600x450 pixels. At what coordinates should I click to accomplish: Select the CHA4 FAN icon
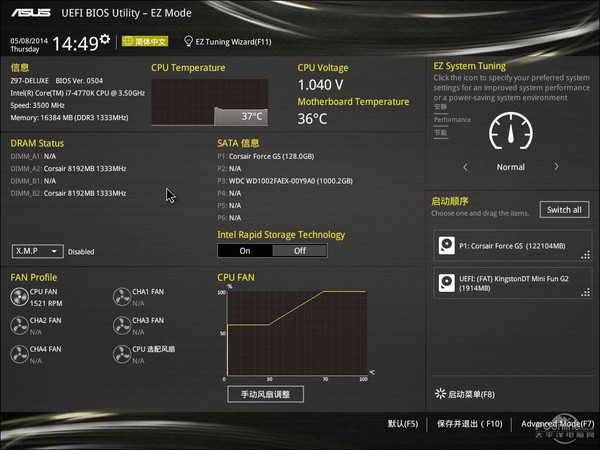pyautogui.click(x=20, y=354)
